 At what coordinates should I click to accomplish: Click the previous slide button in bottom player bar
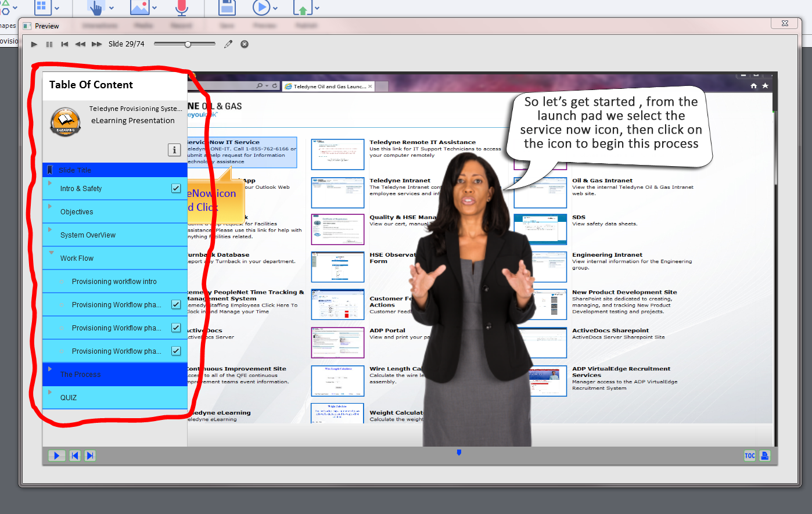point(75,456)
